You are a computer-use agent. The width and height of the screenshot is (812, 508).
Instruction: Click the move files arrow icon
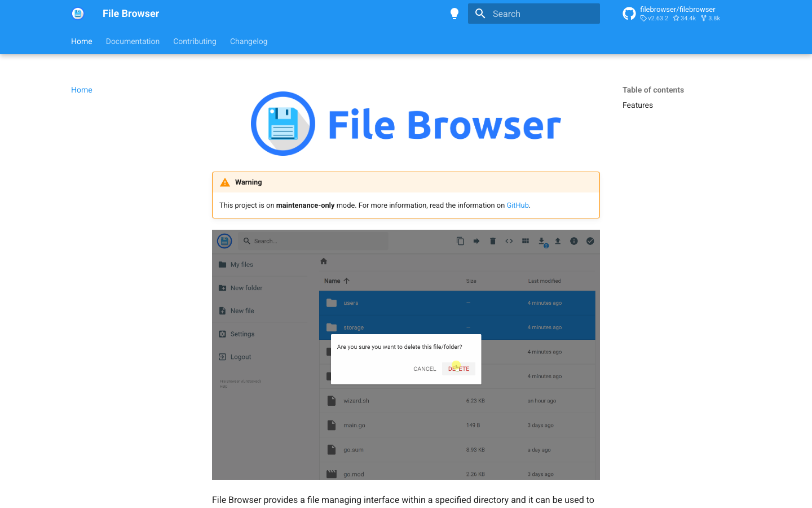click(x=476, y=240)
